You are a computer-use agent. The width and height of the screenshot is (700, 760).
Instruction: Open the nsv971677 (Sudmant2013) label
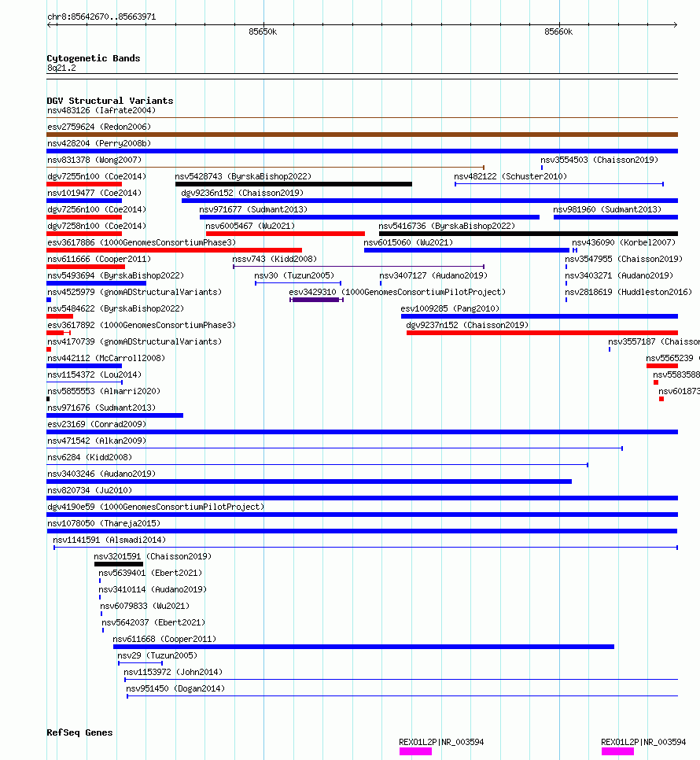(253, 209)
